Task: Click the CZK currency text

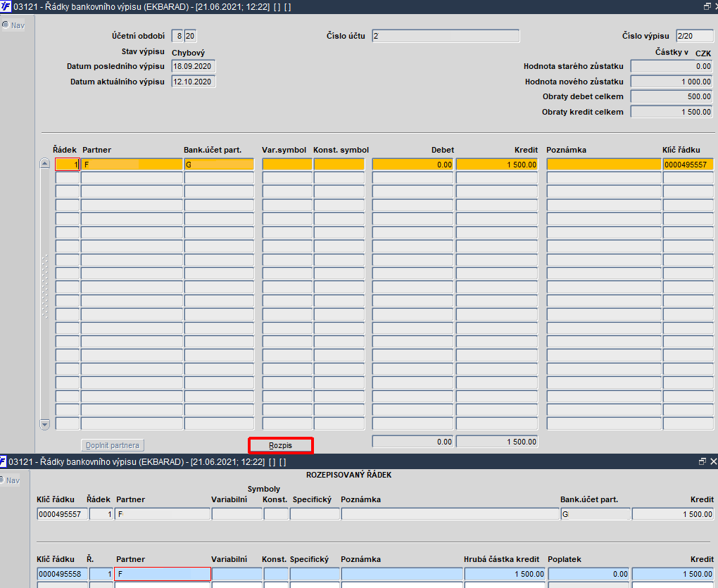Action: click(x=703, y=53)
